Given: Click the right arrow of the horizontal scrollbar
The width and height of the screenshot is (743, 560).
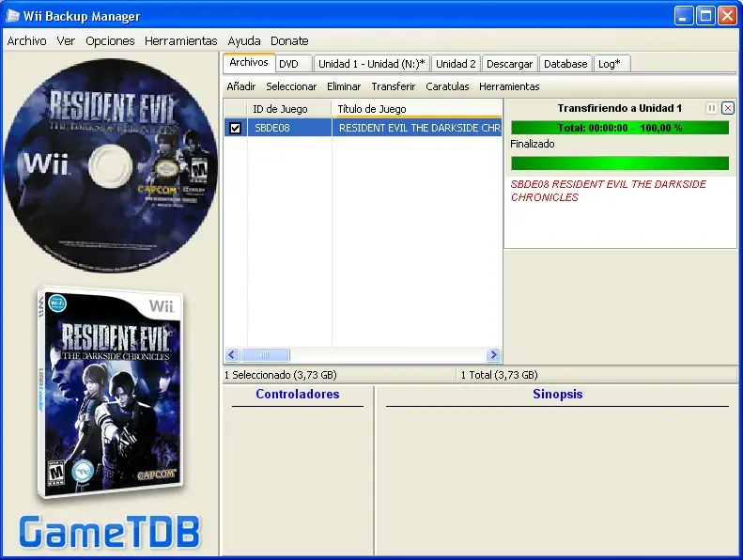Looking at the screenshot, I should point(493,354).
